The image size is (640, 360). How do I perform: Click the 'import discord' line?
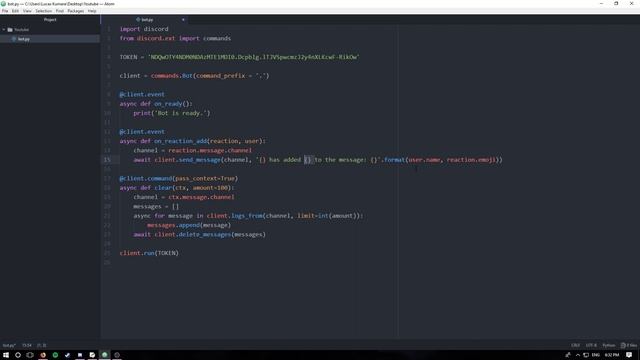click(144, 29)
